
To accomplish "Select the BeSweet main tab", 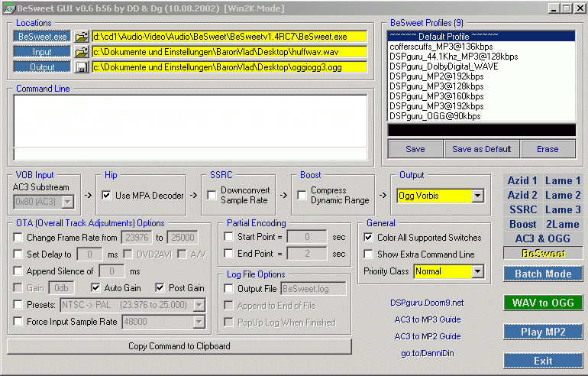I will [x=543, y=253].
